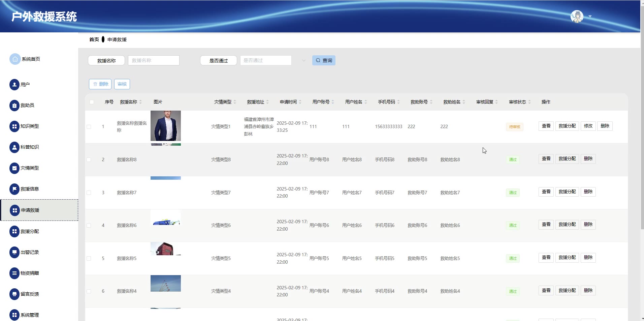Click the user avatar in the header
The image size is (644, 321).
tap(577, 16)
